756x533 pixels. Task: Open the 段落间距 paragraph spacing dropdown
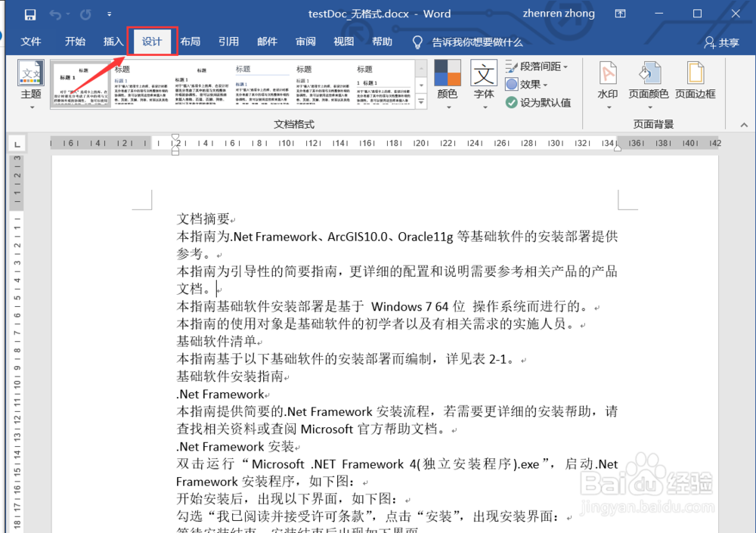click(537, 67)
